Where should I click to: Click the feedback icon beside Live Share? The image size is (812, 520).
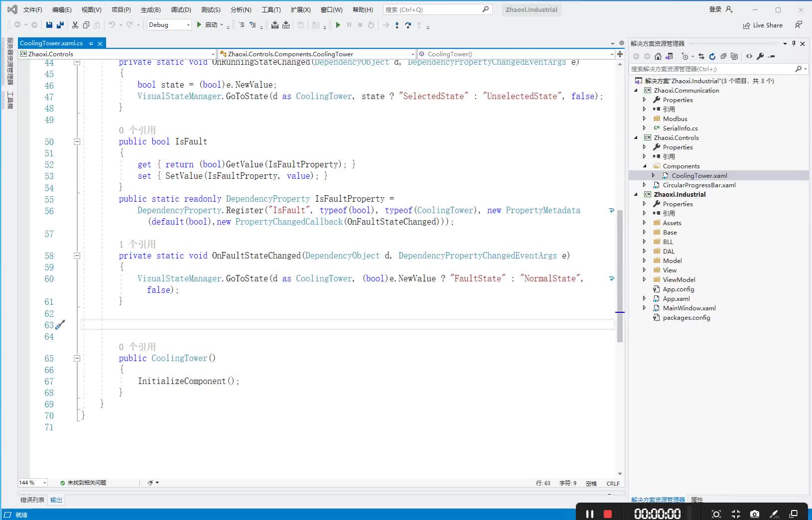[x=799, y=24]
